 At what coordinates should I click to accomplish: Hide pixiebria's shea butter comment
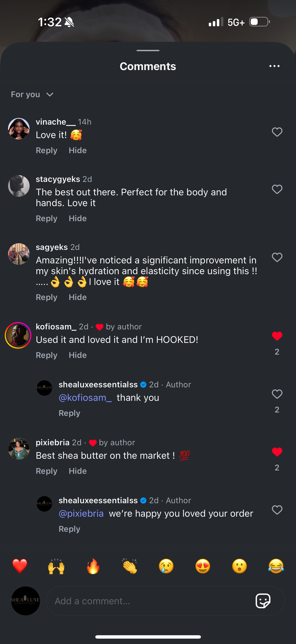78,471
